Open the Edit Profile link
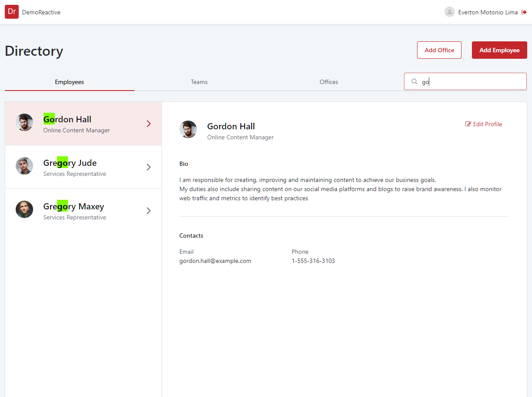Viewport: 532px width, 397px height. 487,124
